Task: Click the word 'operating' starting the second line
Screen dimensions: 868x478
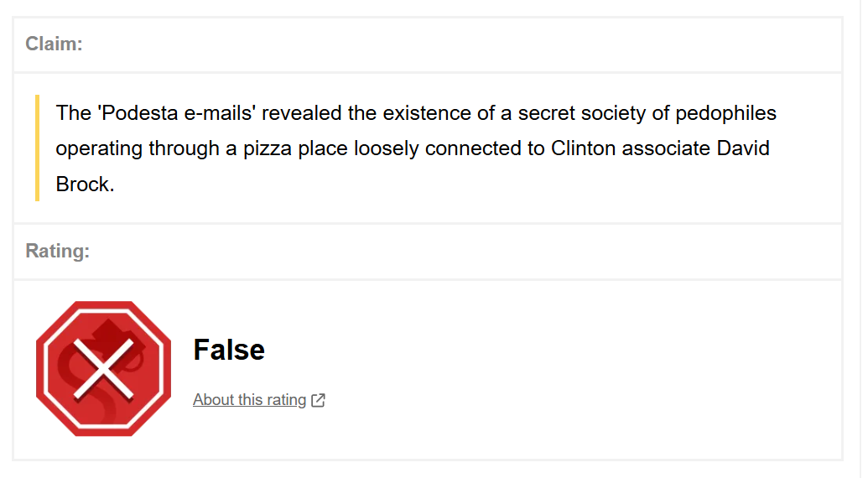Action: point(99,148)
